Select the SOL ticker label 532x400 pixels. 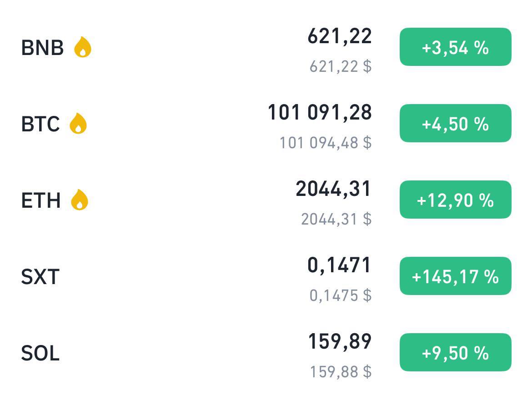tap(40, 353)
